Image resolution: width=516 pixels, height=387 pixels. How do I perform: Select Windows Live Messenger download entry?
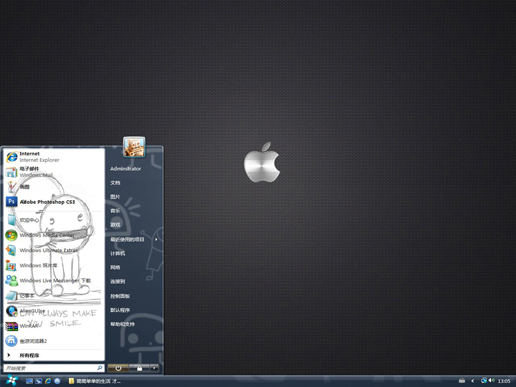pos(54,281)
